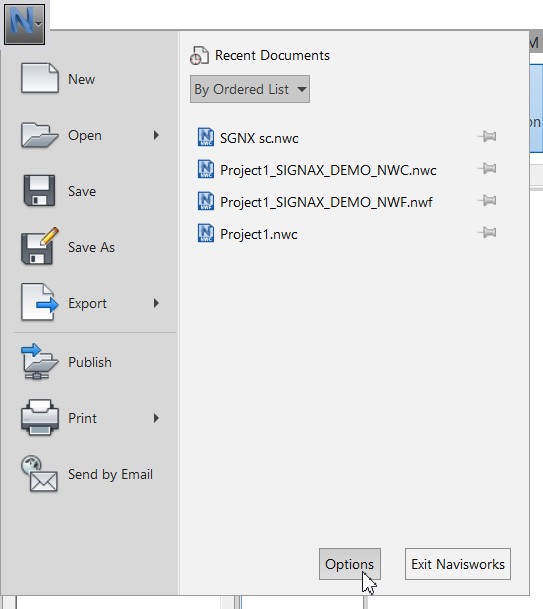The image size is (543, 609).
Task: Click the Save floppy disk icon
Action: (39, 190)
